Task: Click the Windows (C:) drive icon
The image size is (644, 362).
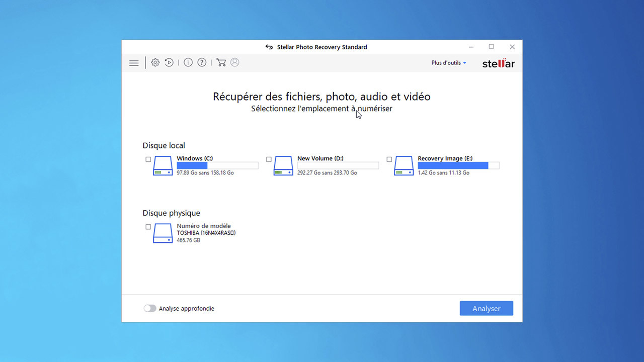Action: (163, 165)
